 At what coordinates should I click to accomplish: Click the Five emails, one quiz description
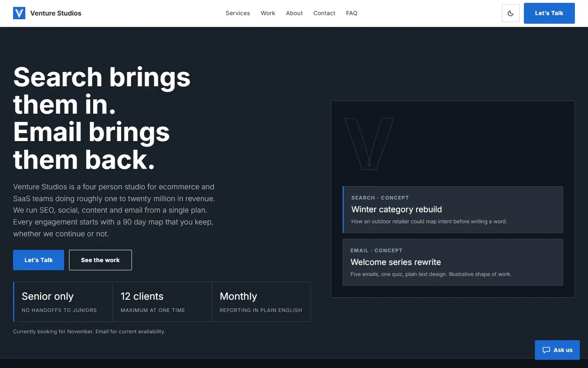pos(431,274)
